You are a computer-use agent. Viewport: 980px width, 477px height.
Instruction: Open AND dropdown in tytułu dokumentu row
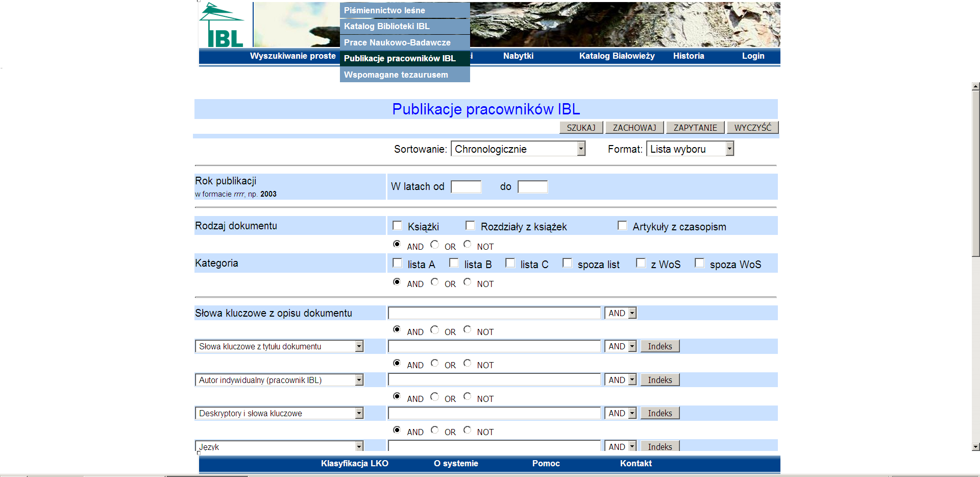tap(621, 346)
